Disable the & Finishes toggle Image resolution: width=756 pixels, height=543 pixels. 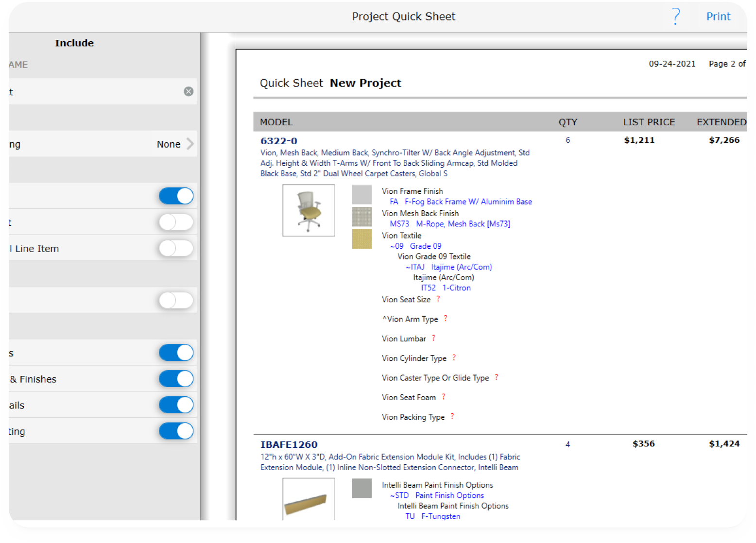point(176,379)
